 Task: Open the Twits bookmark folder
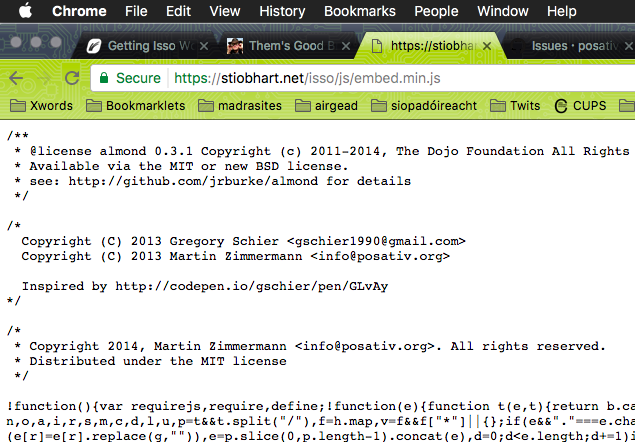pyautogui.click(x=514, y=106)
